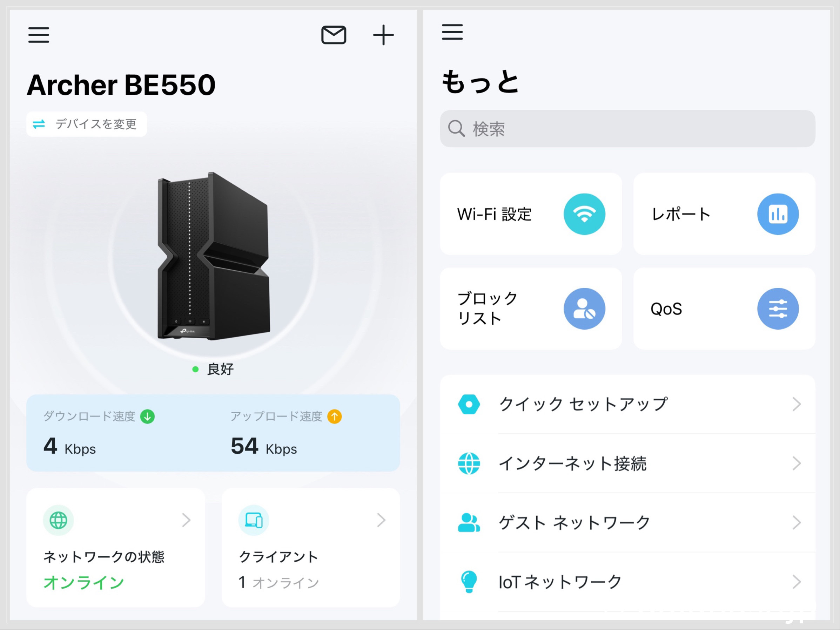Tap 1 オンライン client count text
Image resolution: width=840 pixels, height=630 pixels.
pyautogui.click(x=279, y=582)
